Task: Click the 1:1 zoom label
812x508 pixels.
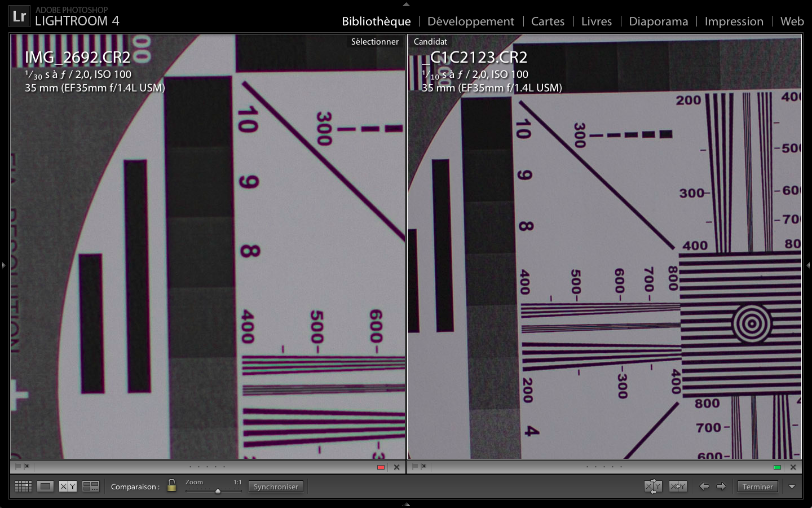Action: point(237,482)
